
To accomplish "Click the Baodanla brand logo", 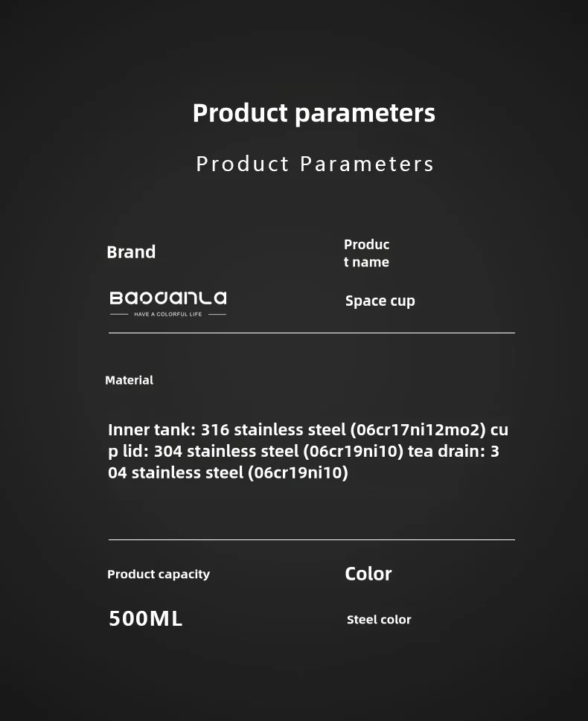I will pyautogui.click(x=168, y=304).
